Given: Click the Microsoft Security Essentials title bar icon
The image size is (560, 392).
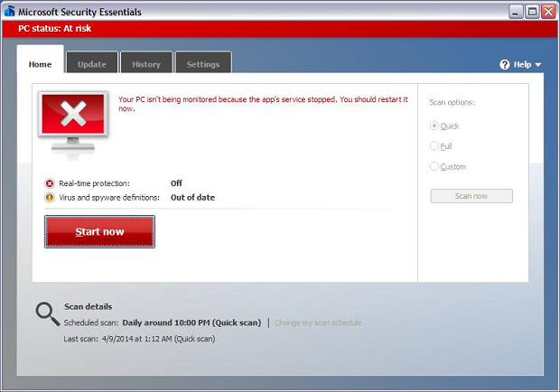Looking at the screenshot, I should (x=10, y=12).
